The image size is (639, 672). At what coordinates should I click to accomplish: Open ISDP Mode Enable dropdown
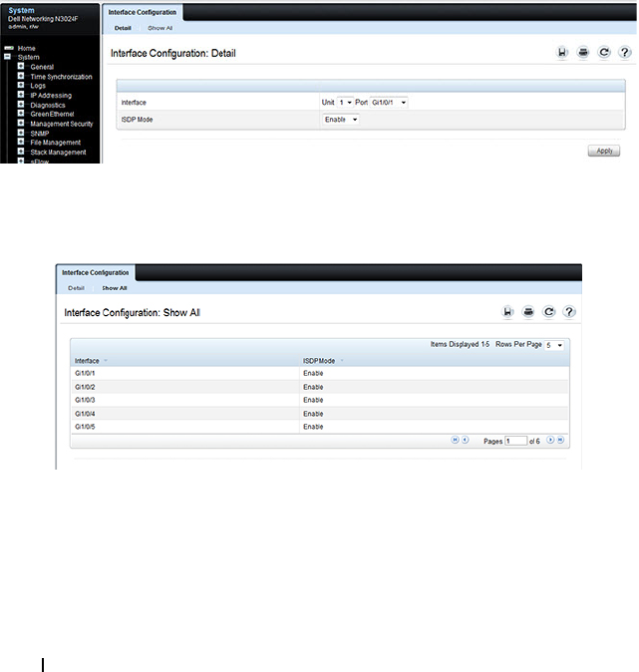[x=341, y=120]
